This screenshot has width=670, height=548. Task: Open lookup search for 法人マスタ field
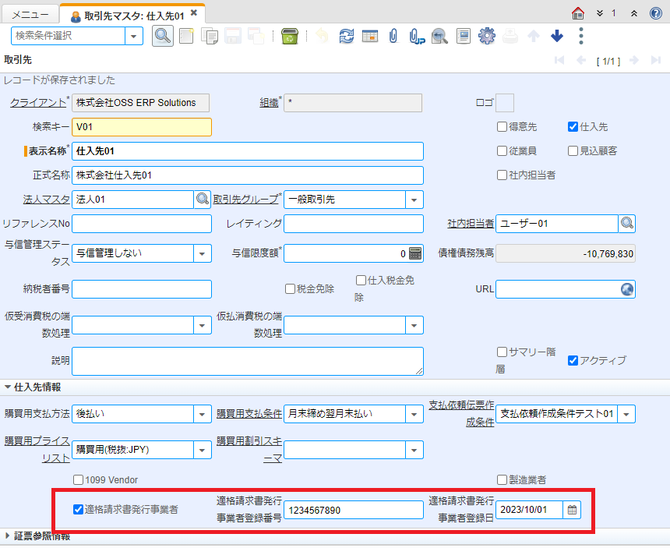[202, 199]
